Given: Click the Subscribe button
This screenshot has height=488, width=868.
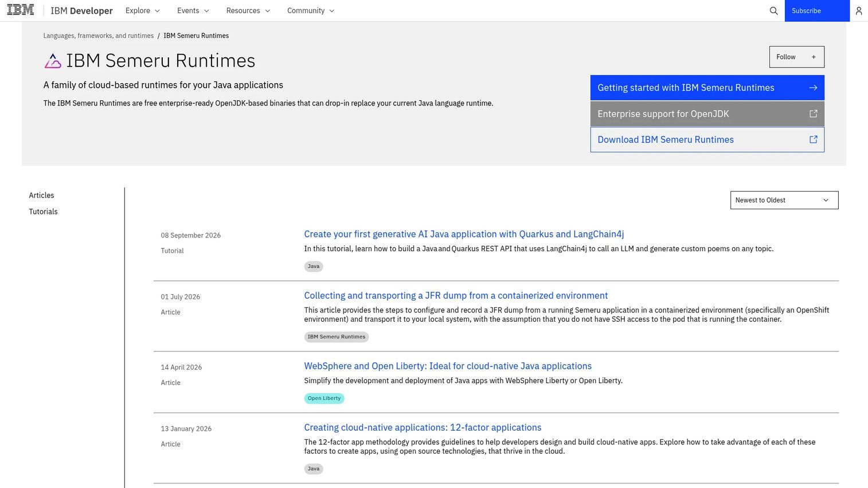Looking at the screenshot, I should (816, 11).
